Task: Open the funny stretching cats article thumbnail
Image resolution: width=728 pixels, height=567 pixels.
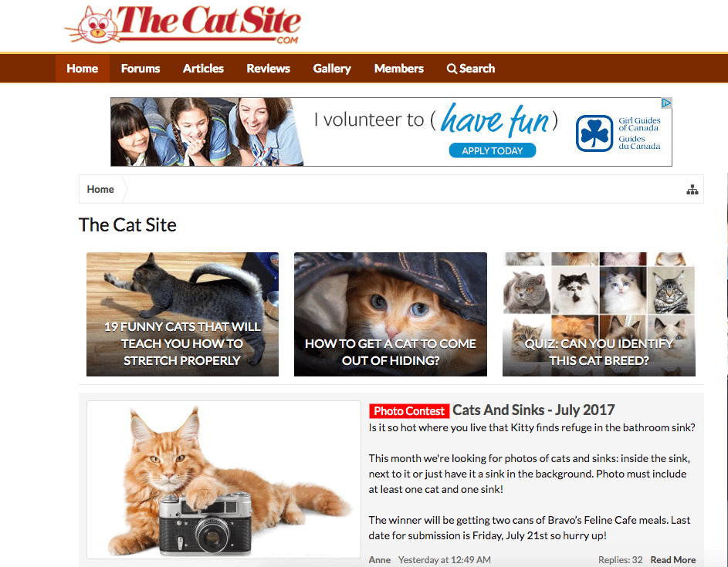Action: tap(182, 314)
